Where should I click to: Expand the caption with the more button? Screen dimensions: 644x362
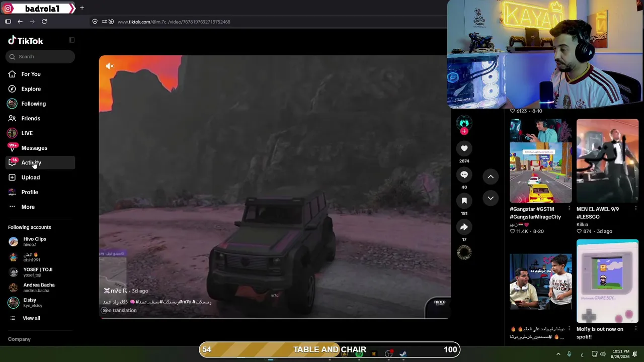click(x=440, y=302)
